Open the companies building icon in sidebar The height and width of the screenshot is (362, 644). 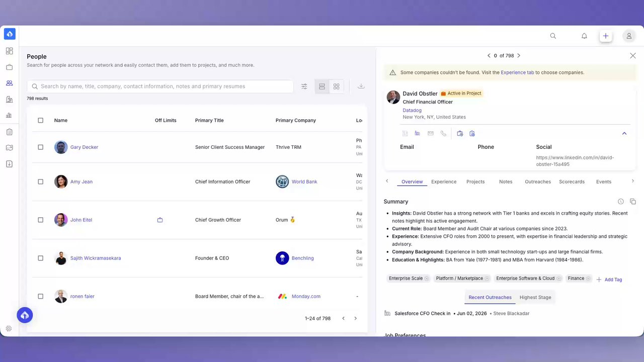9,99
